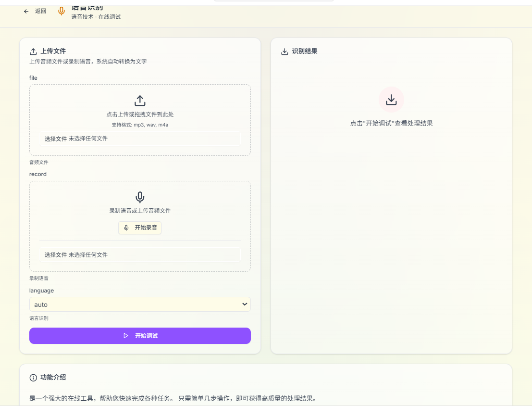Click the pink circular download icon in results
Viewport: 532px width, 406px height.
391,100
